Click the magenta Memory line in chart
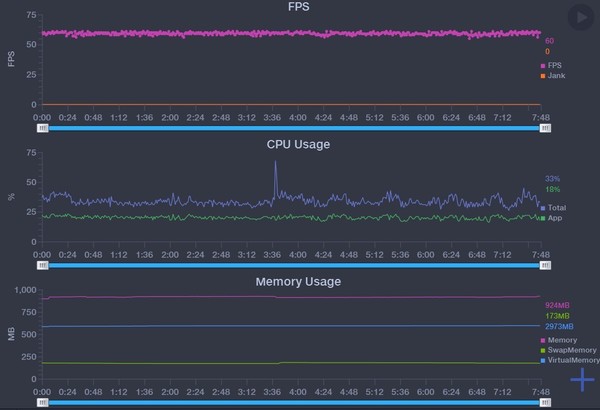 [x=291, y=297]
